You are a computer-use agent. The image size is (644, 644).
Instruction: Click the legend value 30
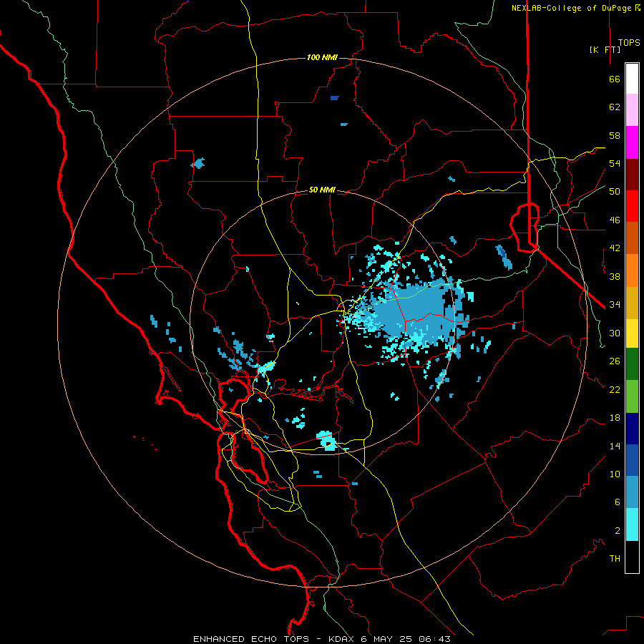click(615, 333)
